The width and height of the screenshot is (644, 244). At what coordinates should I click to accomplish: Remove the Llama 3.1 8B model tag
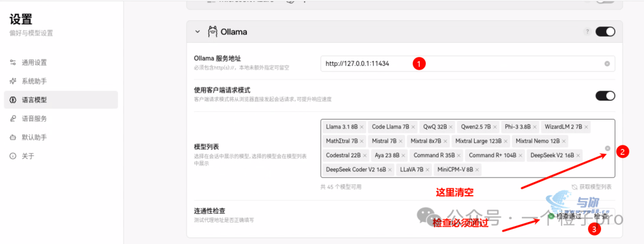coord(361,127)
